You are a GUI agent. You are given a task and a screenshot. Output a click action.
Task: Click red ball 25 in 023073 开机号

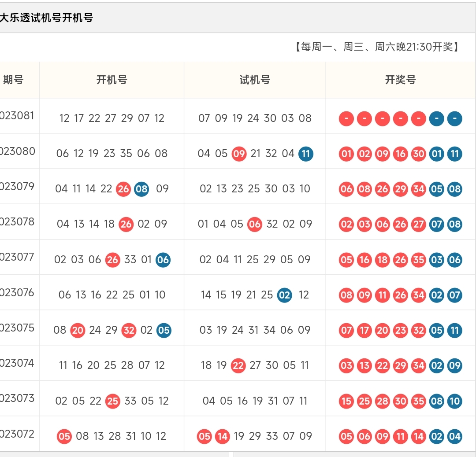tap(113, 401)
